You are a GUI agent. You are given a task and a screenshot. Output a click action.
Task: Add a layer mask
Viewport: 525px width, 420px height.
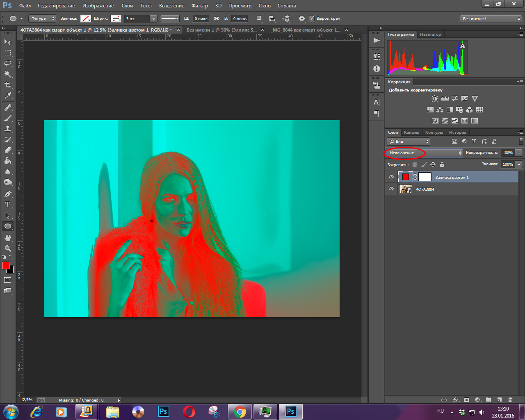466,400
